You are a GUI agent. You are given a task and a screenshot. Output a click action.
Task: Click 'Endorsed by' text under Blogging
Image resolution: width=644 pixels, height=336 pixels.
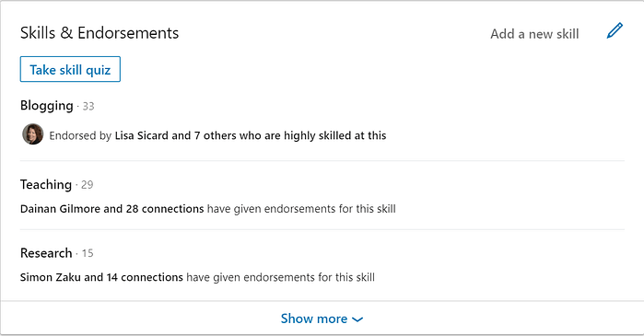pyautogui.click(x=80, y=136)
